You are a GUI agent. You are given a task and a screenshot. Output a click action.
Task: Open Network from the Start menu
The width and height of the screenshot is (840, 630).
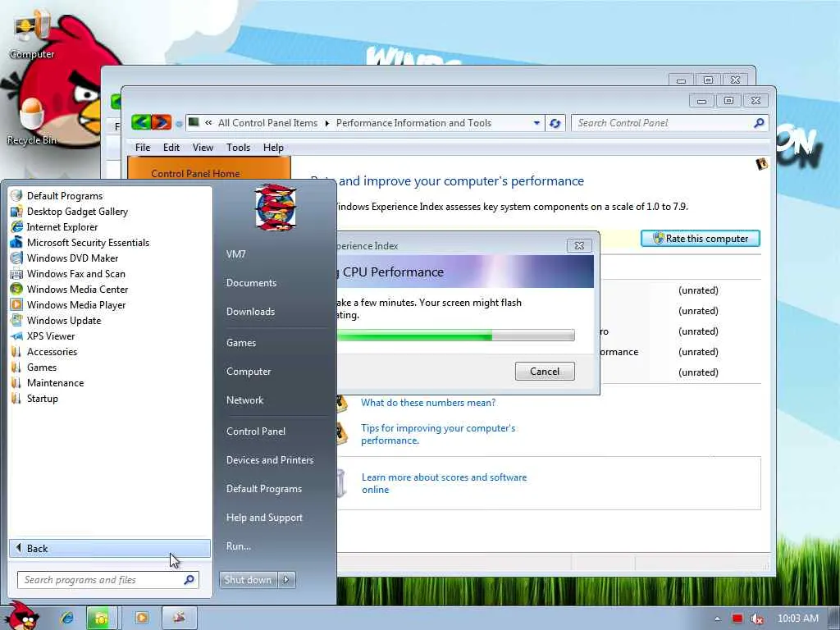pos(244,400)
